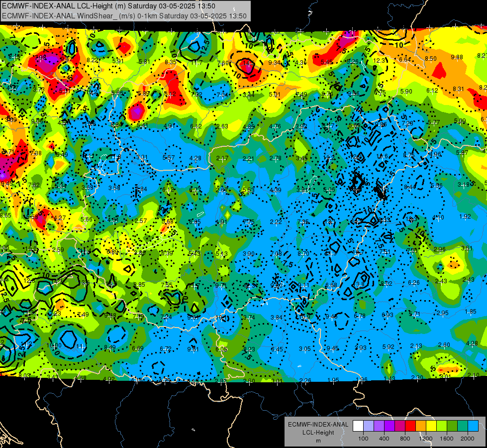Click the '100' legend scale label
The image size is (487, 448).
point(363,439)
